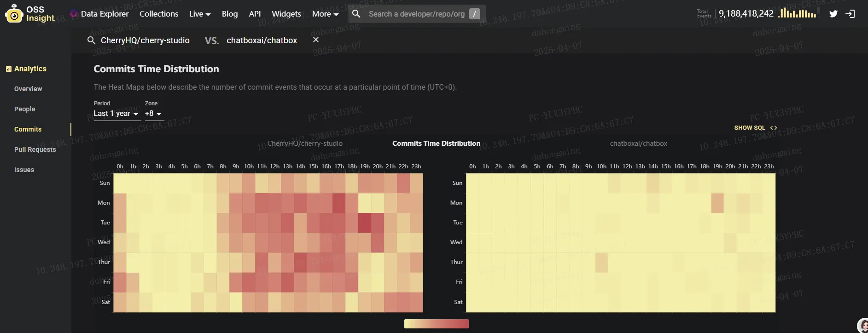Open the Twitter icon link
Screen dimensions: 868x333
click(x=833, y=14)
